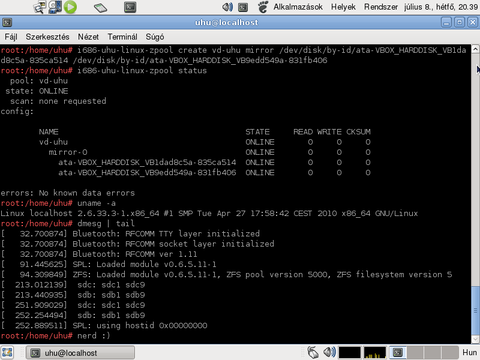Minimize the uhu@localhost terminal window

coord(446,22)
